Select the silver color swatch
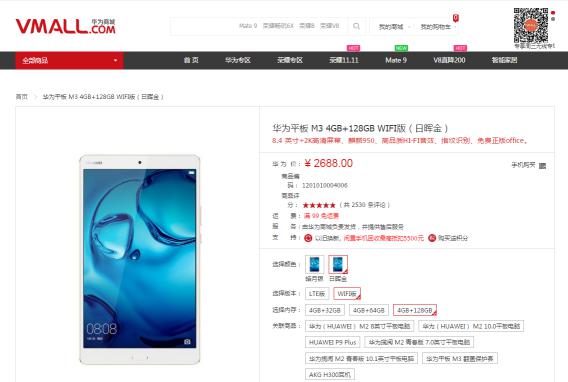Image resolution: width=568 pixels, height=382 pixels. pos(314,264)
